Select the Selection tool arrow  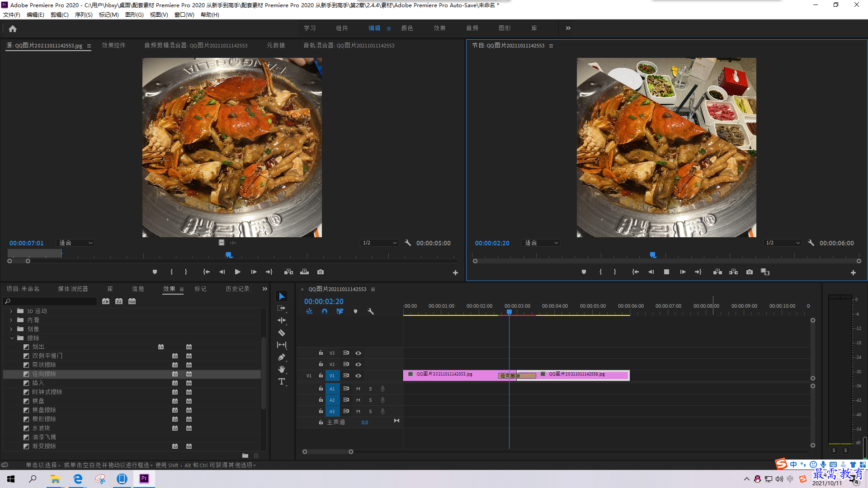(x=282, y=296)
